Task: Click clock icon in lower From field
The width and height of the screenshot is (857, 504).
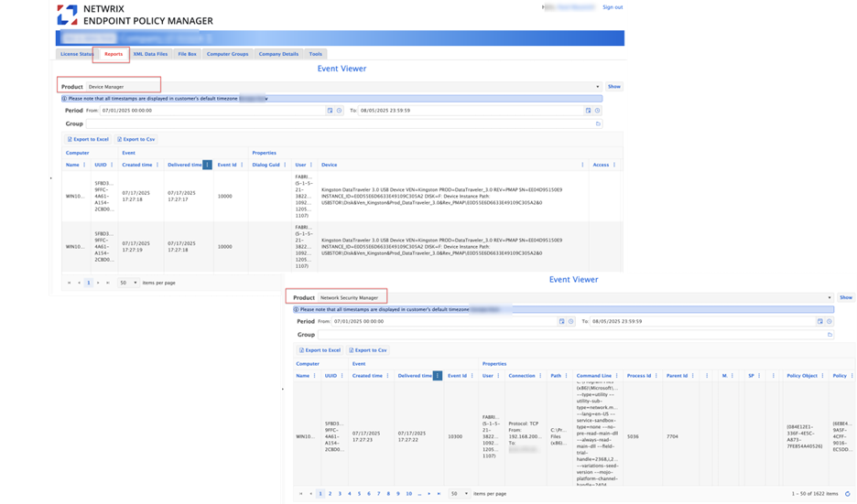Action: point(571,322)
